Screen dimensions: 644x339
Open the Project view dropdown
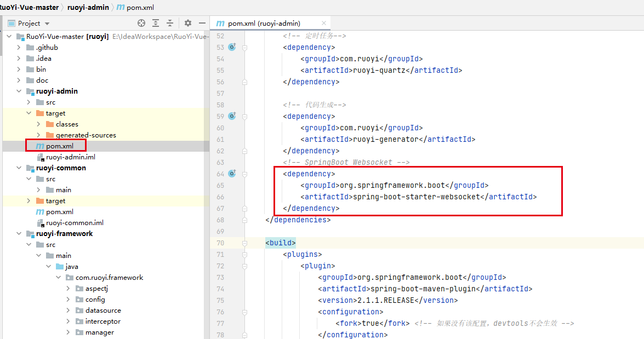pos(47,24)
